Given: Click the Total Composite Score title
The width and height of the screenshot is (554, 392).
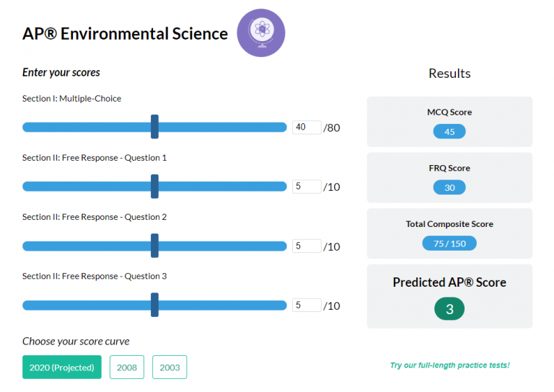Looking at the screenshot, I should 449,224.
